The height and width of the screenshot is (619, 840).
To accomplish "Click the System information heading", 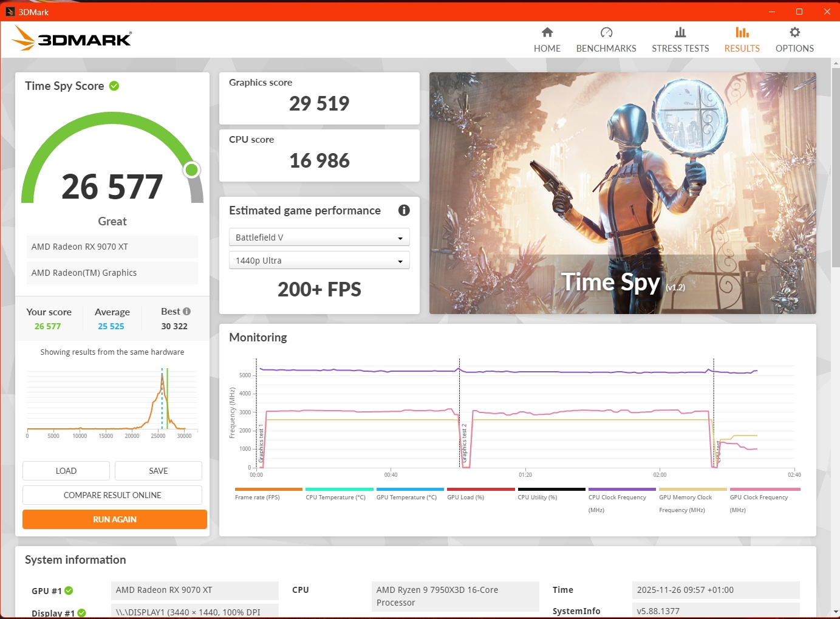I will [75, 559].
